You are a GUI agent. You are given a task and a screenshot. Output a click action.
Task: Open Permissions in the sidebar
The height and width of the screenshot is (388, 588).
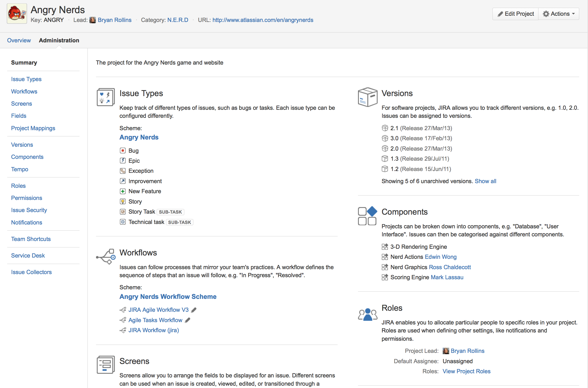[27, 198]
